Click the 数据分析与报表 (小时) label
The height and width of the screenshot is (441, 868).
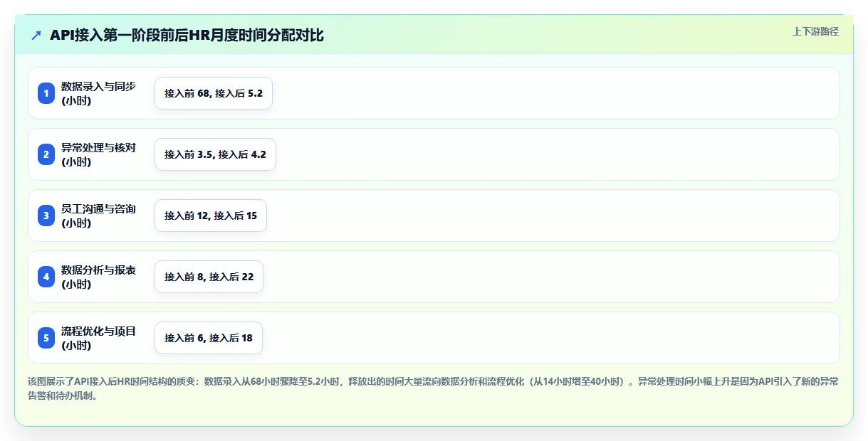(x=98, y=277)
